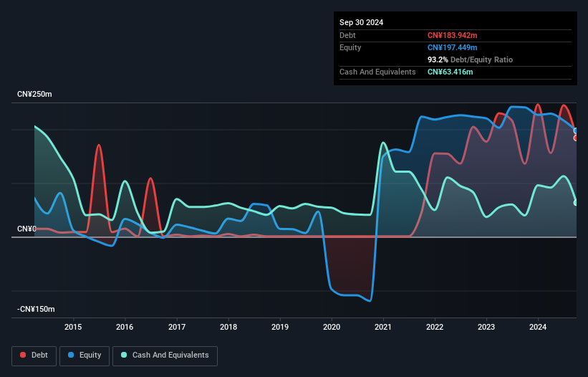This screenshot has height=377, width=588.
Task: Click the 2016 x-axis label
Action: point(125,327)
